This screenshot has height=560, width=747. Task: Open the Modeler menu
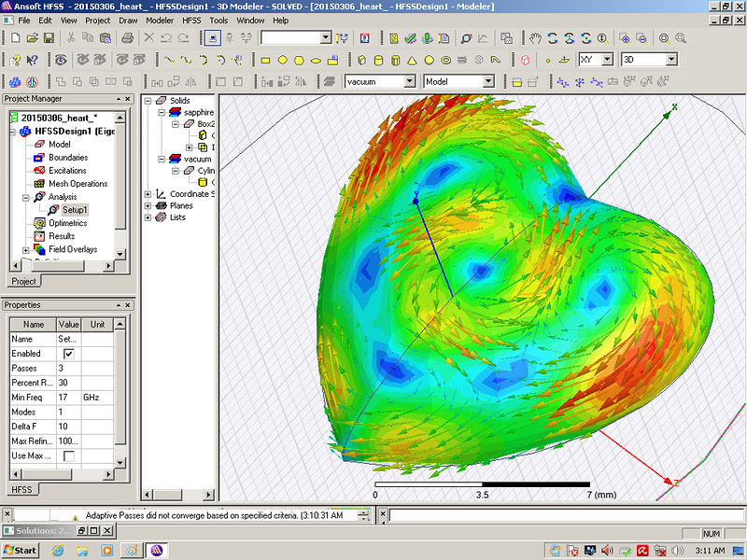point(160,20)
